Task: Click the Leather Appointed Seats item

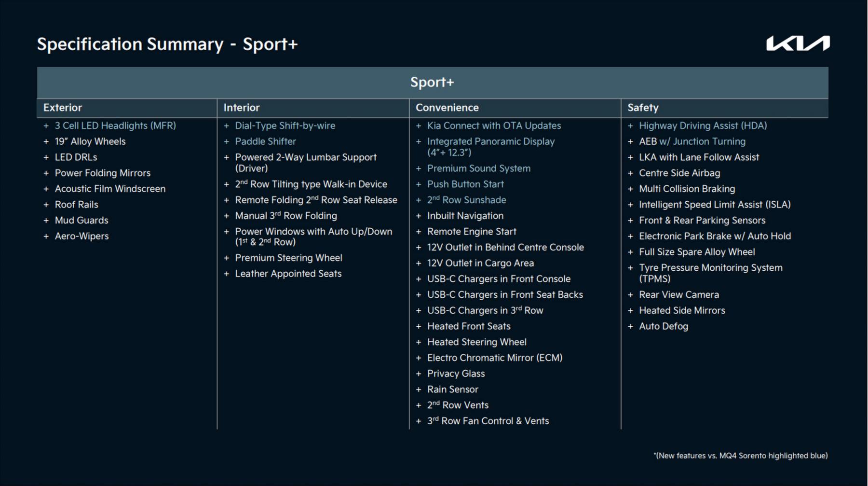Action: click(x=288, y=274)
